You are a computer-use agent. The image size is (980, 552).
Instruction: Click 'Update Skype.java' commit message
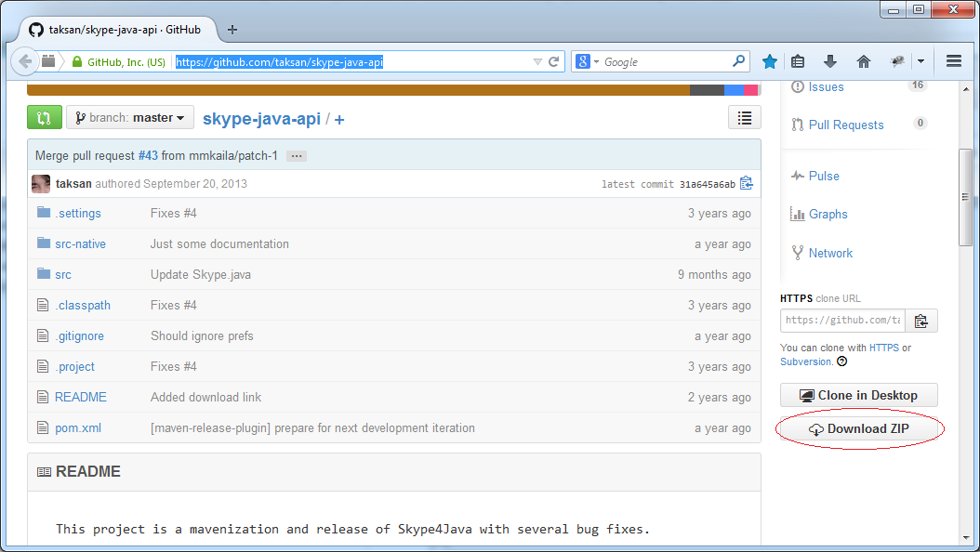point(201,275)
